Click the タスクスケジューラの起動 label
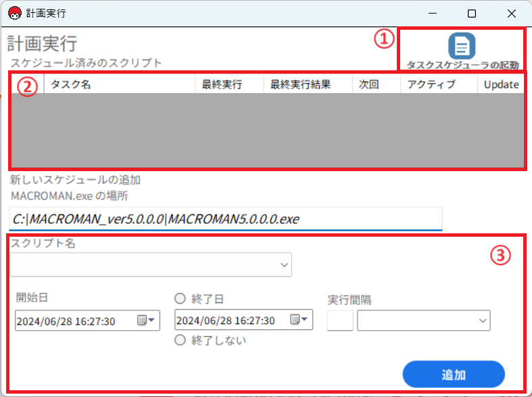The width and height of the screenshot is (532, 397). pyautogui.click(x=463, y=65)
